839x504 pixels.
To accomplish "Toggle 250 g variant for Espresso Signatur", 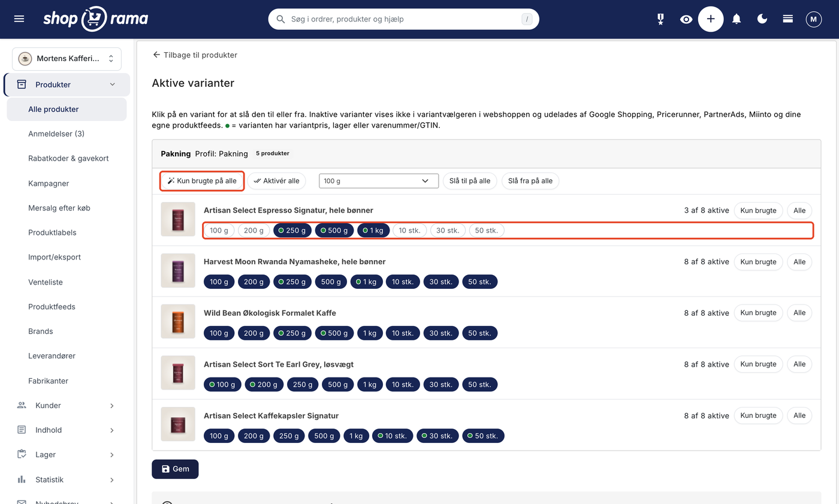I will click(x=292, y=230).
